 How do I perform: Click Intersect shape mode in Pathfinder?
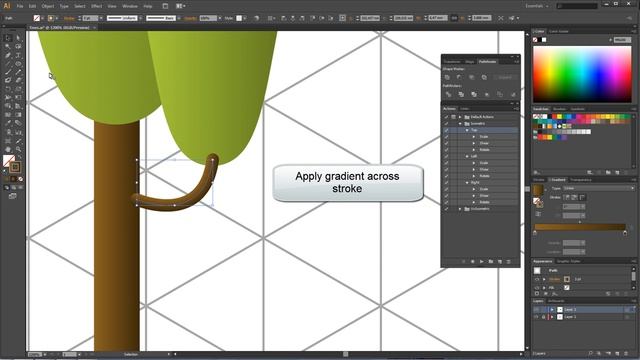tap(472, 77)
